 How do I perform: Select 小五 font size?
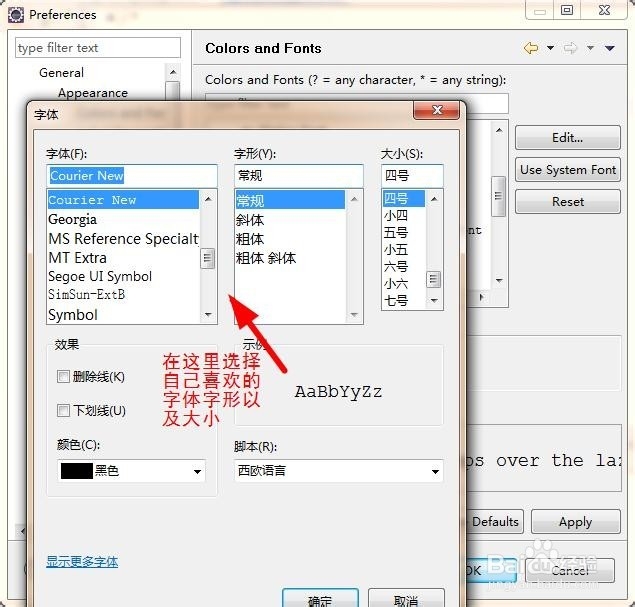(404, 250)
